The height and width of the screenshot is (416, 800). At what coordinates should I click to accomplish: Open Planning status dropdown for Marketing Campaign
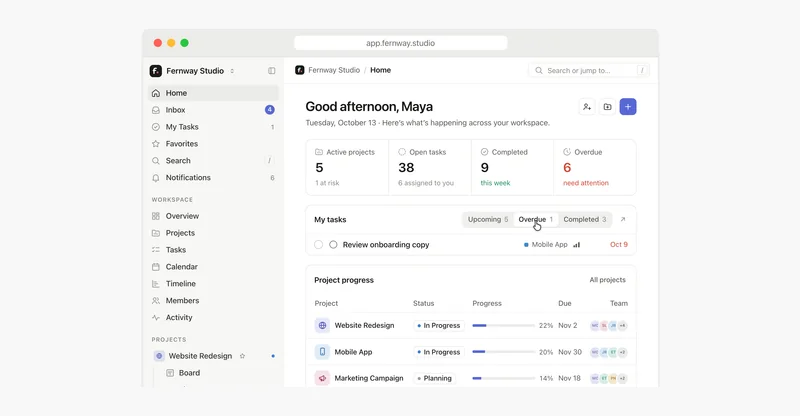[435, 378]
